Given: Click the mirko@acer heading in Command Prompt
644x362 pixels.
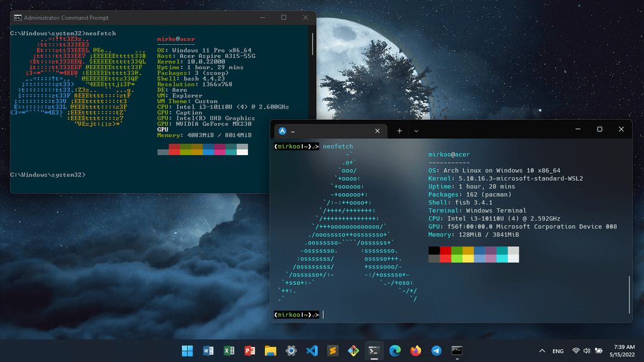Looking at the screenshot, I should [176, 39].
